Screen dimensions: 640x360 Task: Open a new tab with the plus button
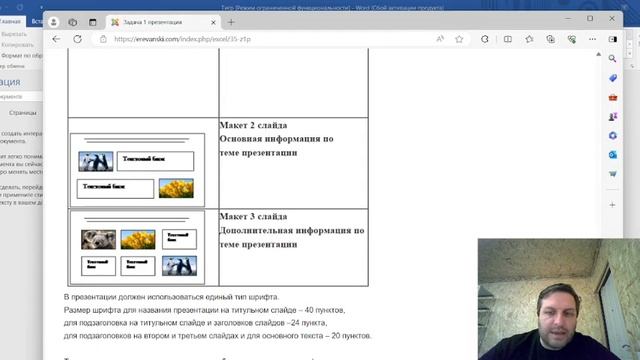[231, 22]
